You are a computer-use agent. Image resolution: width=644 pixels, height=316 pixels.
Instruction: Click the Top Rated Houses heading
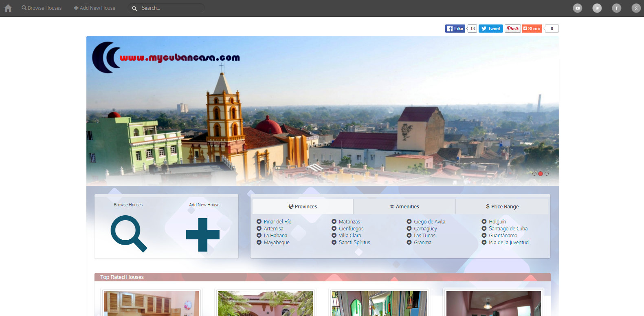click(122, 277)
